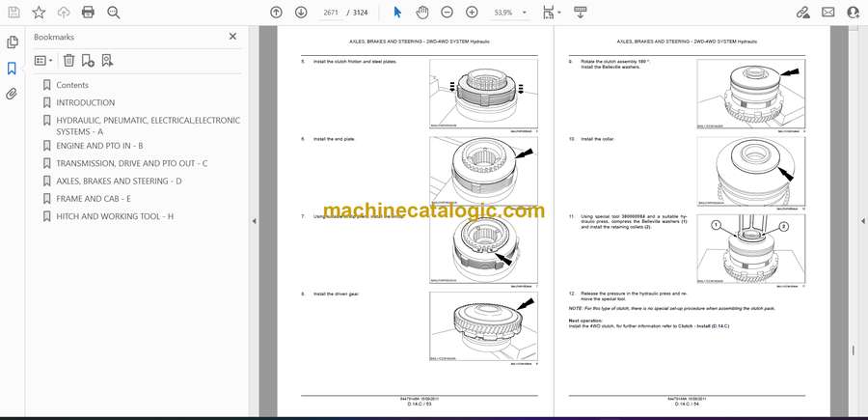Open the share with others person icon

[854, 13]
